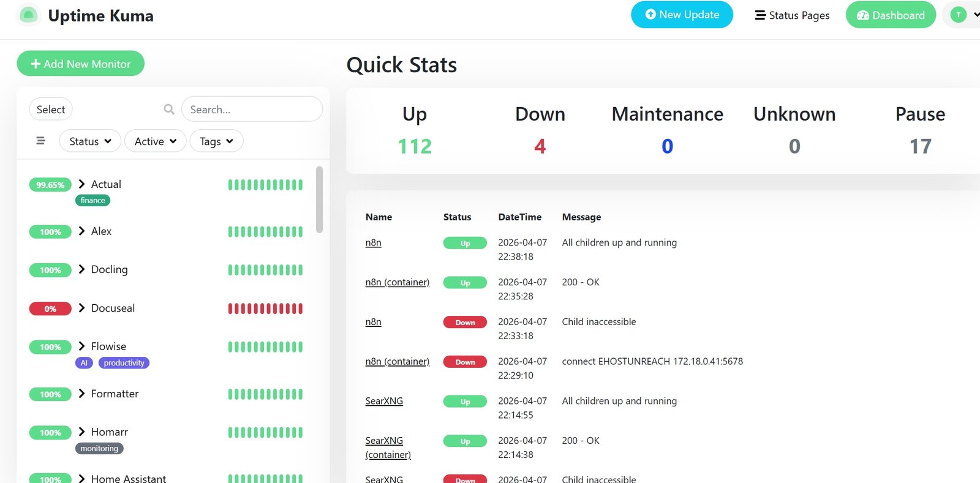Click the up-arrow icon in New Update
This screenshot has width=980, height=483.
(650, 14)
